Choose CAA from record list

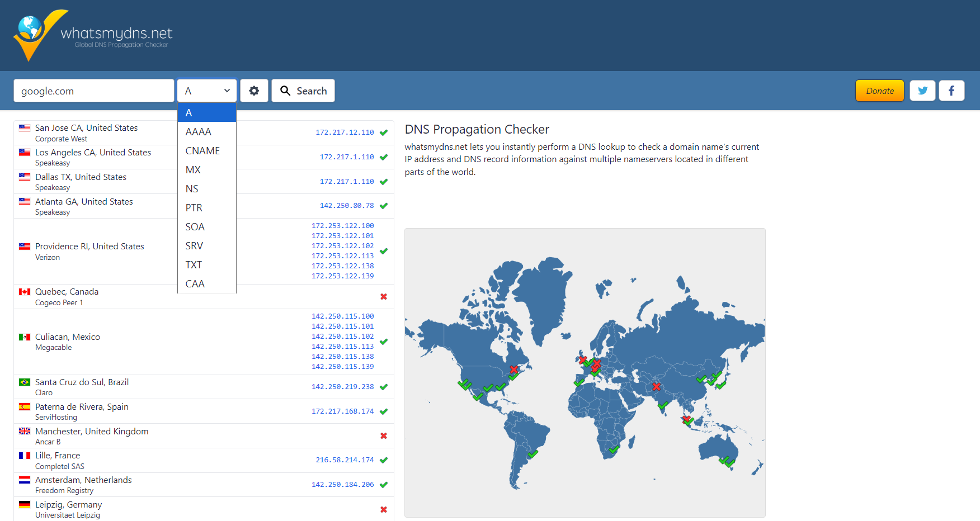pos(207,283)
